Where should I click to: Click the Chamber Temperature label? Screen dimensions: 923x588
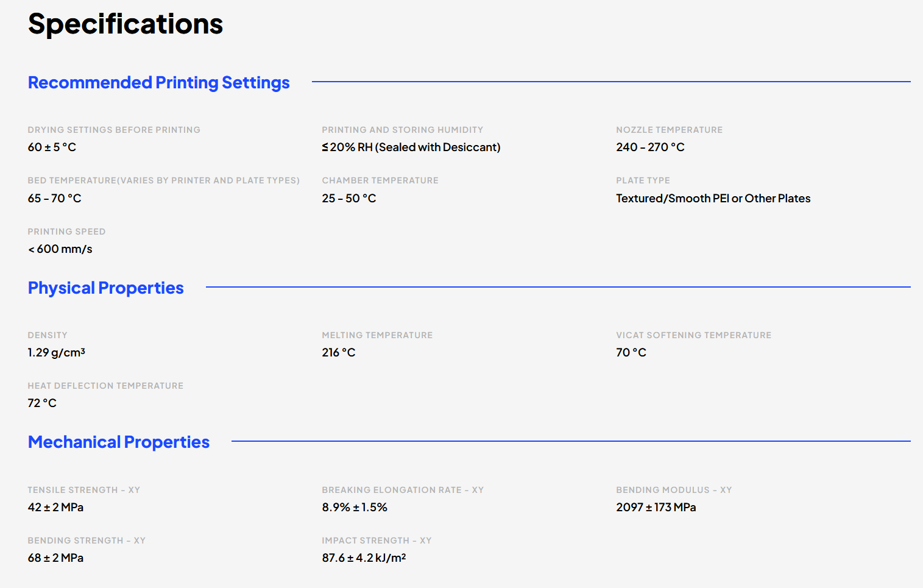(x=380, y=180)
